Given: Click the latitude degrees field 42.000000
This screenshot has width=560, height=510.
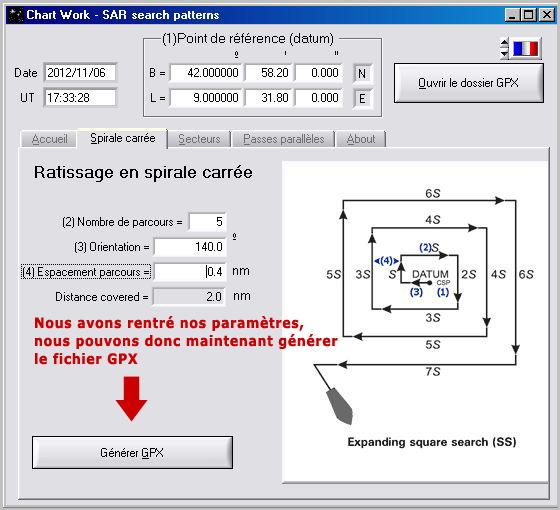Looking at the screenshot, I should coord(206,73).
